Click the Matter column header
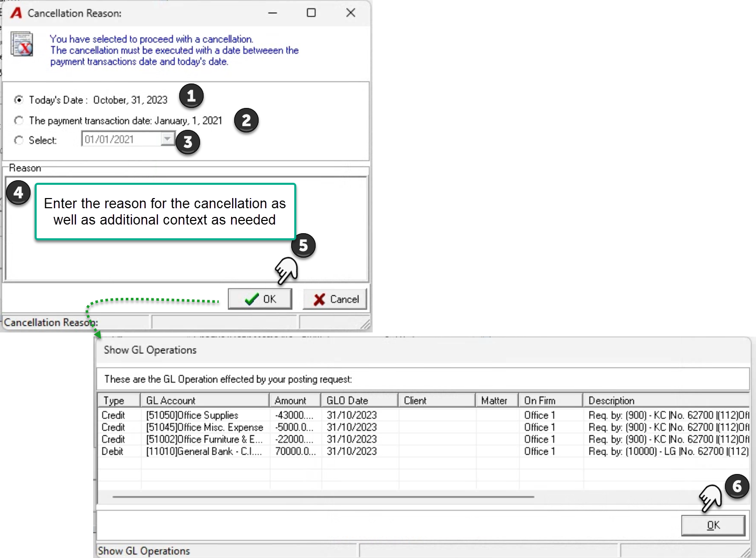Screen dimensions: 756x558 [x=497, y=401]
